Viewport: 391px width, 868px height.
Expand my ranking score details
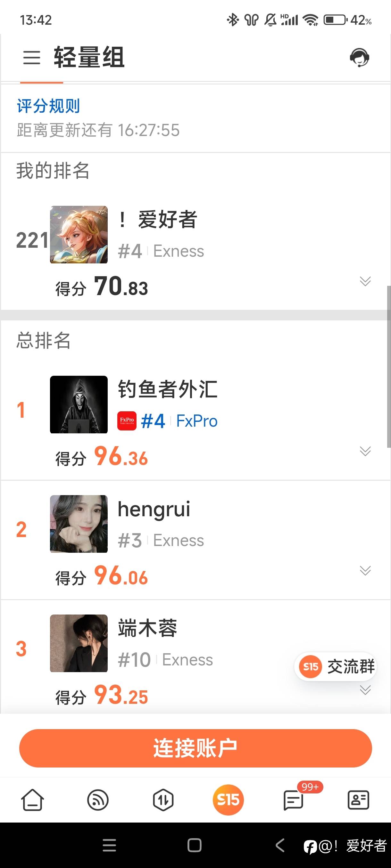(x=365, y=281)
